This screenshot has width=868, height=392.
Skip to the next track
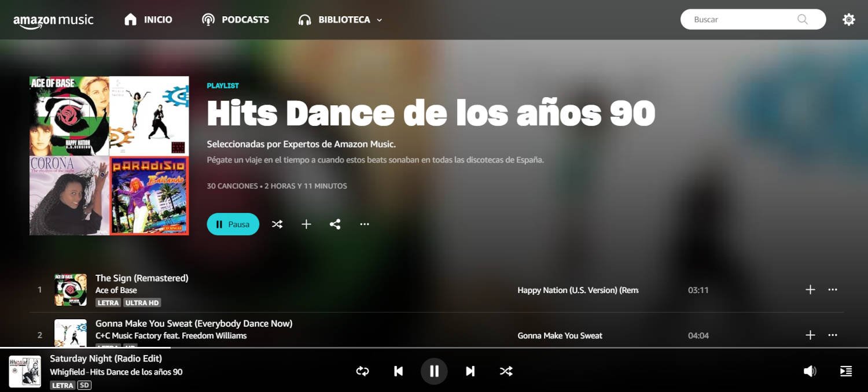pyautogui.click(x=470, y=371)
